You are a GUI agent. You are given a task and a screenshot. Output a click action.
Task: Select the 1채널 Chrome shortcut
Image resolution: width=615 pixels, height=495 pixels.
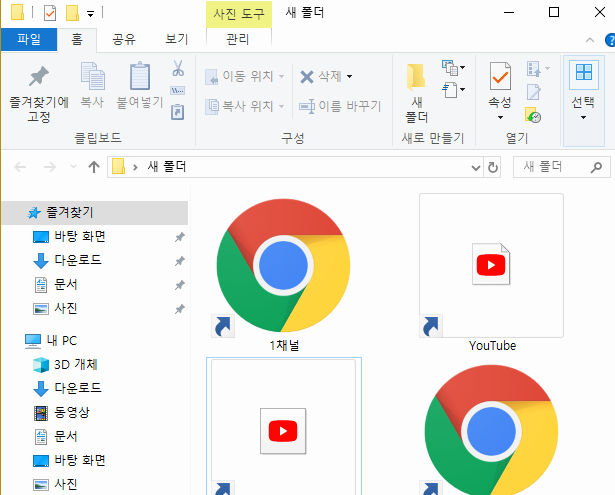[x=283, y=273]
